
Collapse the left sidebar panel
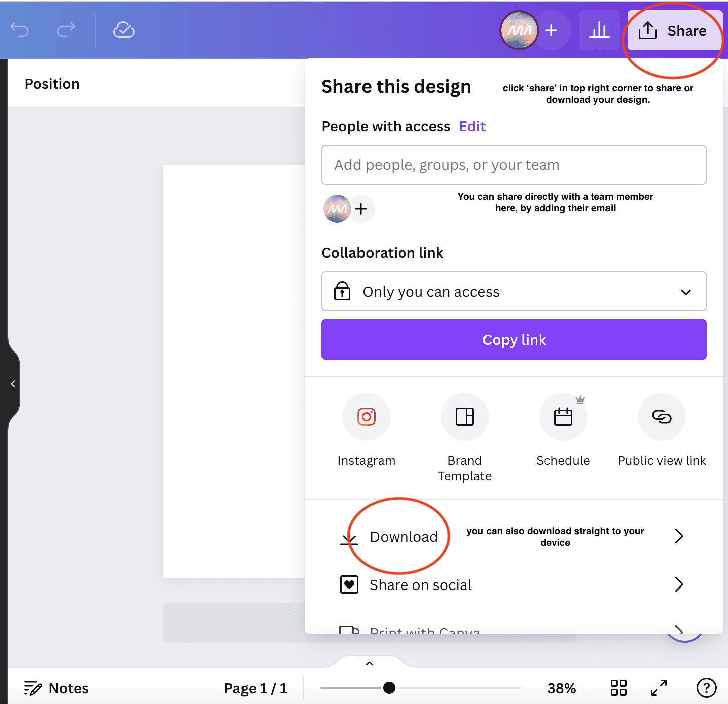coord(13,384)
